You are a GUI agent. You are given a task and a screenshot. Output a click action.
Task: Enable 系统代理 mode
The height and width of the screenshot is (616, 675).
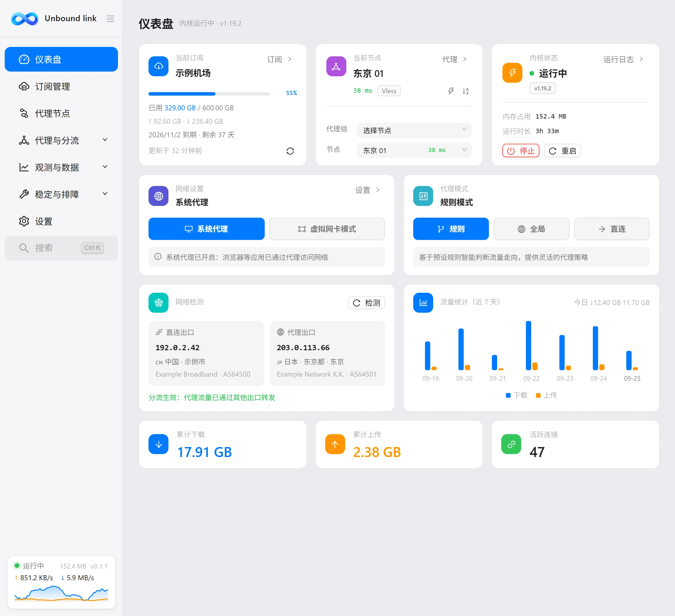click(x=206, y=229)
